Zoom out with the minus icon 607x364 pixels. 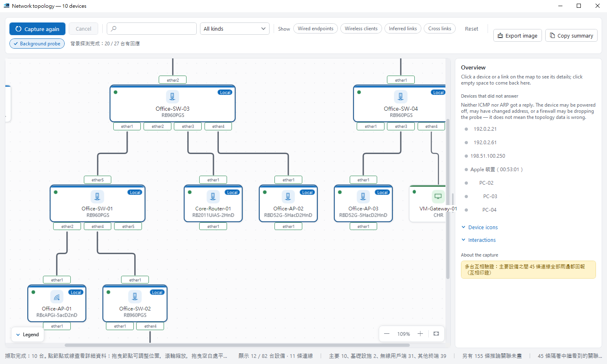(x=387, y=334)
